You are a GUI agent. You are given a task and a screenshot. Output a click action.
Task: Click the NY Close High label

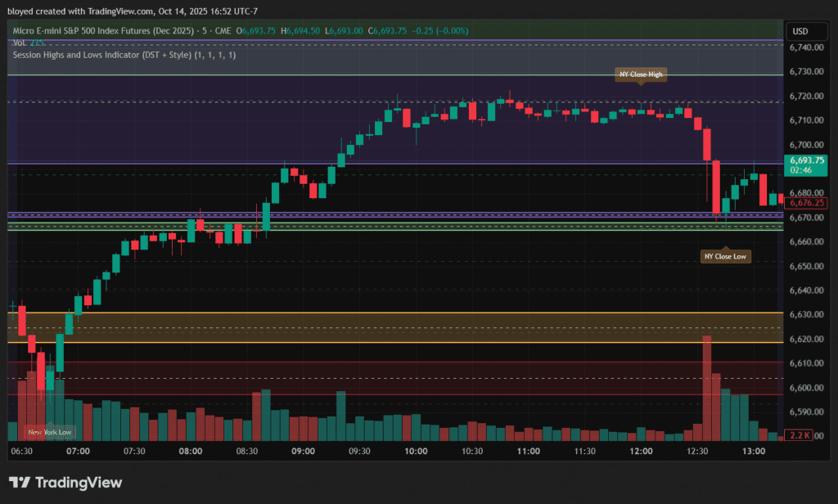[642, 74]
